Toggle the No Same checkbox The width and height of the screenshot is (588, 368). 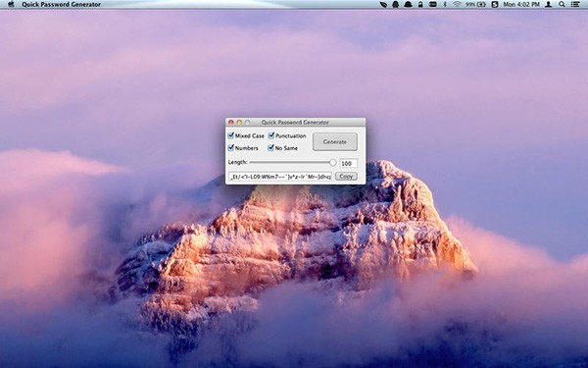270,147
